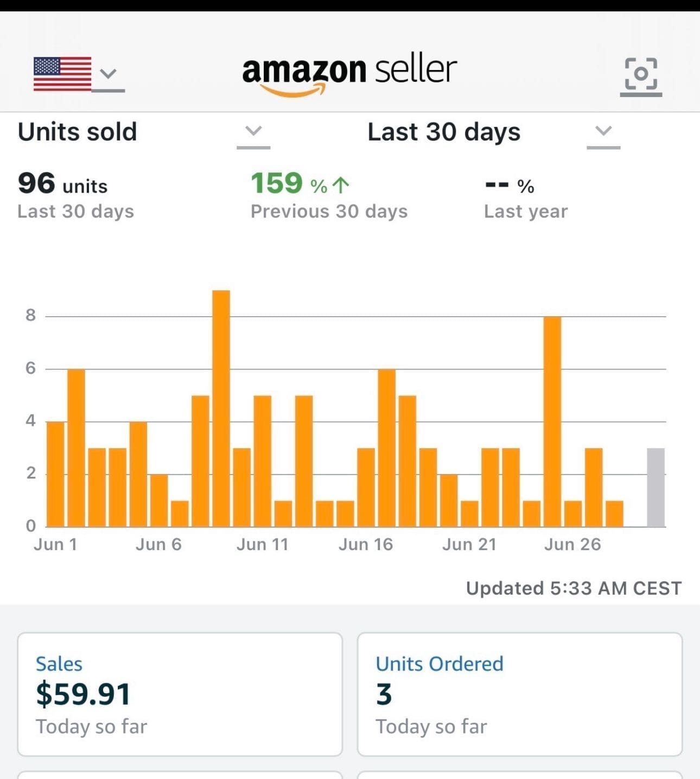
Task: Tap the US flag marketplace icon
Action: (x=62, y=74)
